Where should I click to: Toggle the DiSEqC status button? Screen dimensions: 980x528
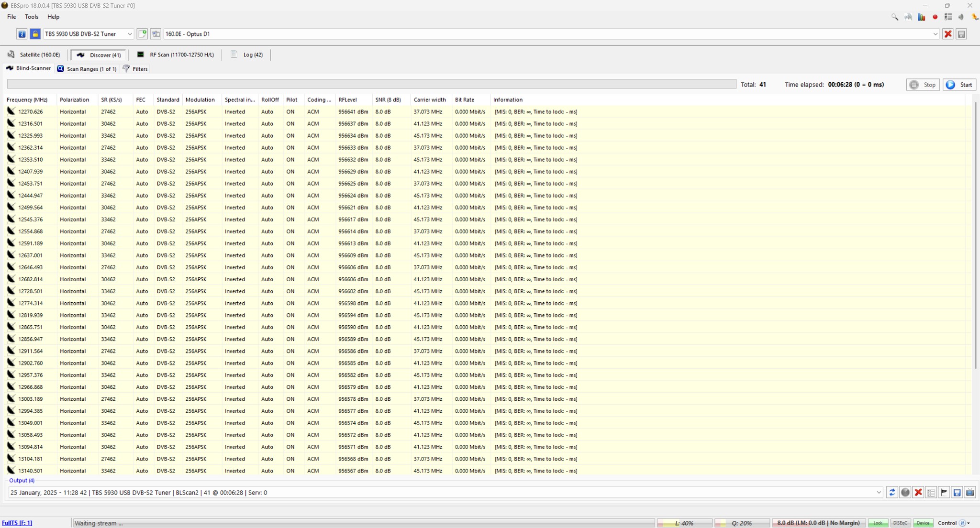900,523
